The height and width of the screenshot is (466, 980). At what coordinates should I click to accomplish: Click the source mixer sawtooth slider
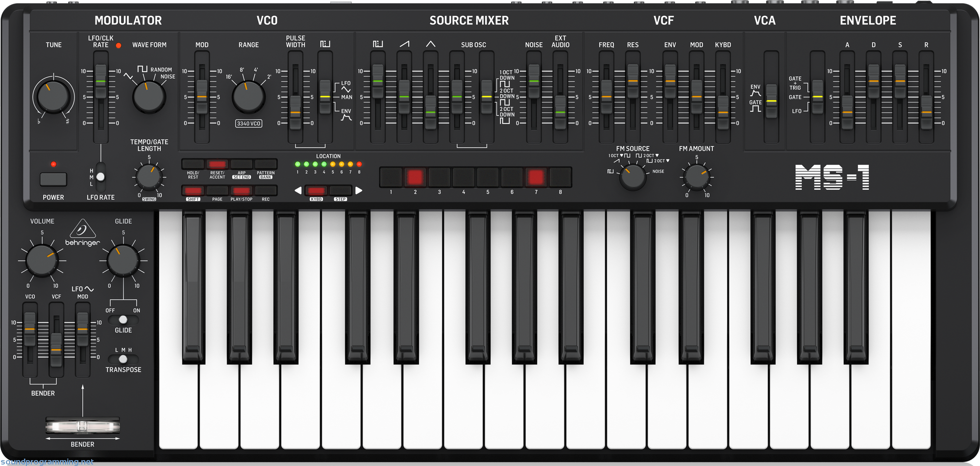pos(404,97)
